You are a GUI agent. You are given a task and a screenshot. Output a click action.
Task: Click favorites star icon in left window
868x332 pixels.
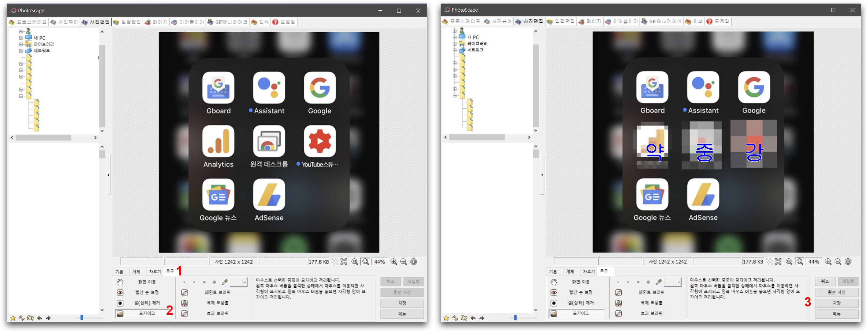coord(13,318)
